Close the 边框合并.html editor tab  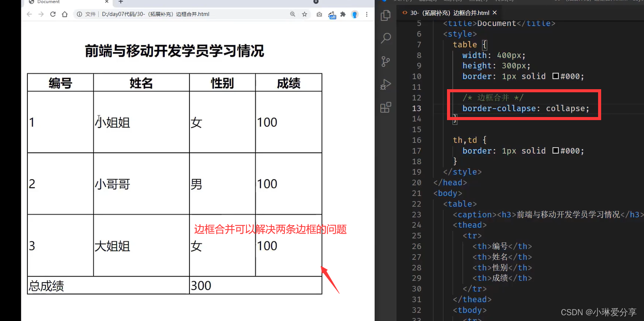pyautogui.click(x=494, y=13)
